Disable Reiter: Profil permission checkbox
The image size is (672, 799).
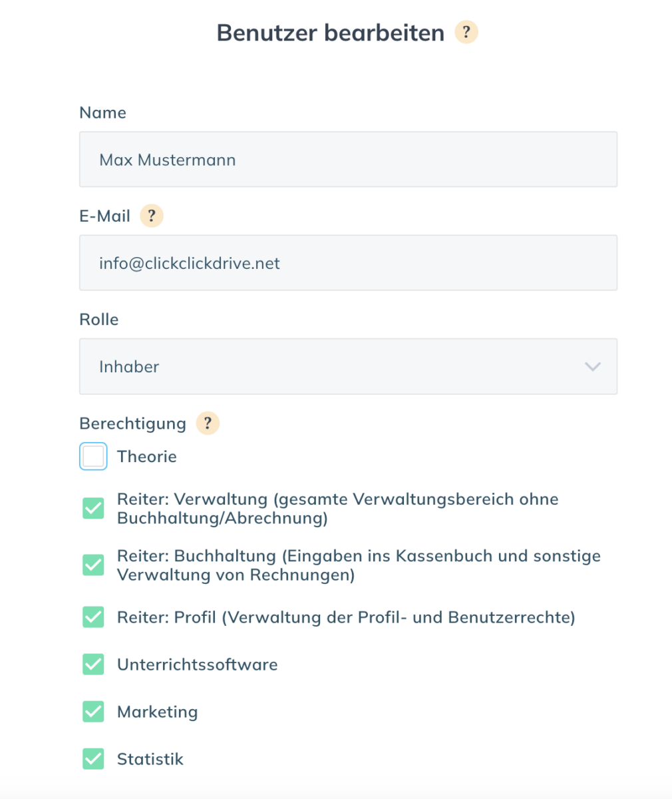pos(93,617)
